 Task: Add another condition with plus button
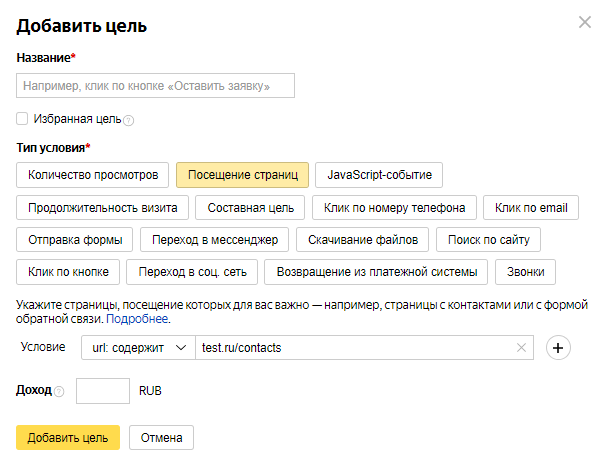pyautogui.click(x=558, y=348)
